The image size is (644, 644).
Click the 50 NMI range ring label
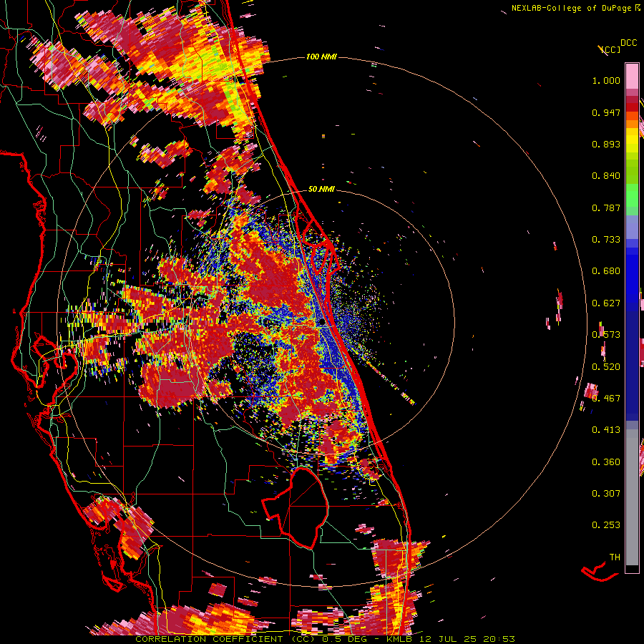[321, 189]
